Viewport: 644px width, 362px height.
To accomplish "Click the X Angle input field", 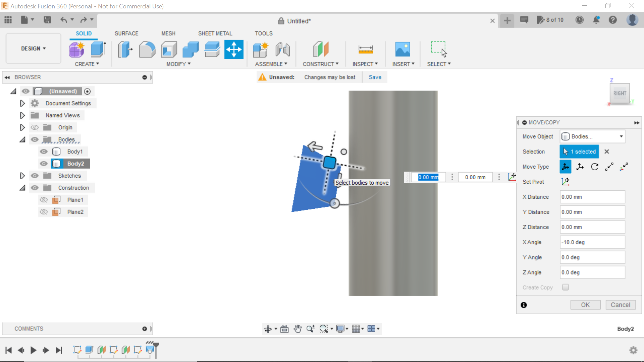I will click(592, 242).
